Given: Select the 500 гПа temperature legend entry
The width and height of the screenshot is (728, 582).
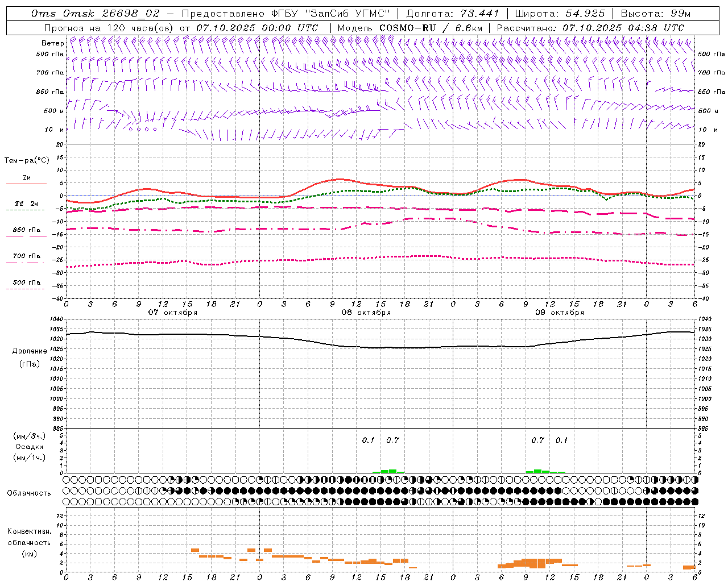Looking at the screenshot, I should (27, 282).
